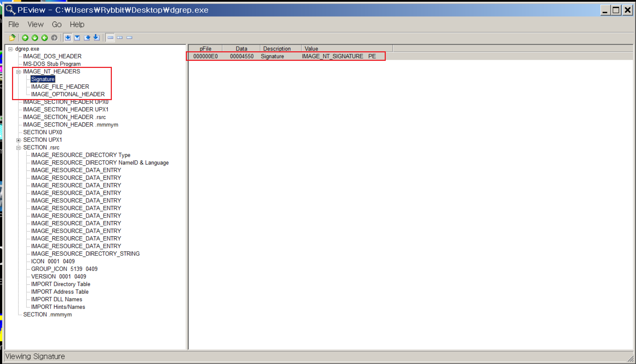The width and height of the screenshot is (636, 364).
Task: Select MS-DOS Stub Program in the tree
Action: coord(52,64)
